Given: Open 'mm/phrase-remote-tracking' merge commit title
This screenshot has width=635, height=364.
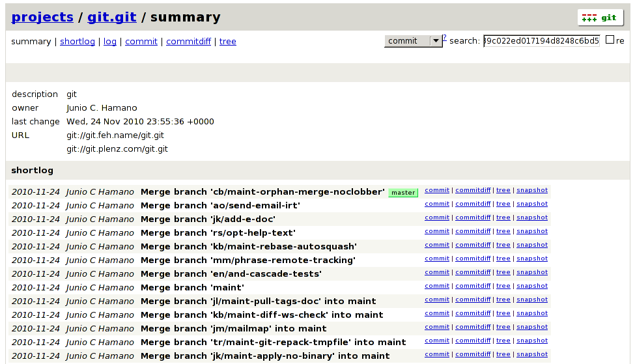Looking at the screenshot, I should click(x=248, y=260).
